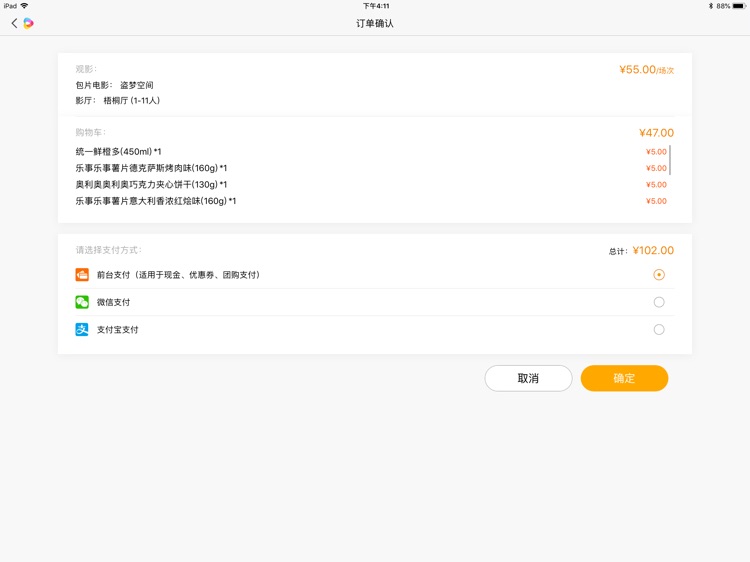The height and width of the screenshot is (562, 750).
Task: Click the ¥47.00 cart subtotal
Action: coord(656,133)
